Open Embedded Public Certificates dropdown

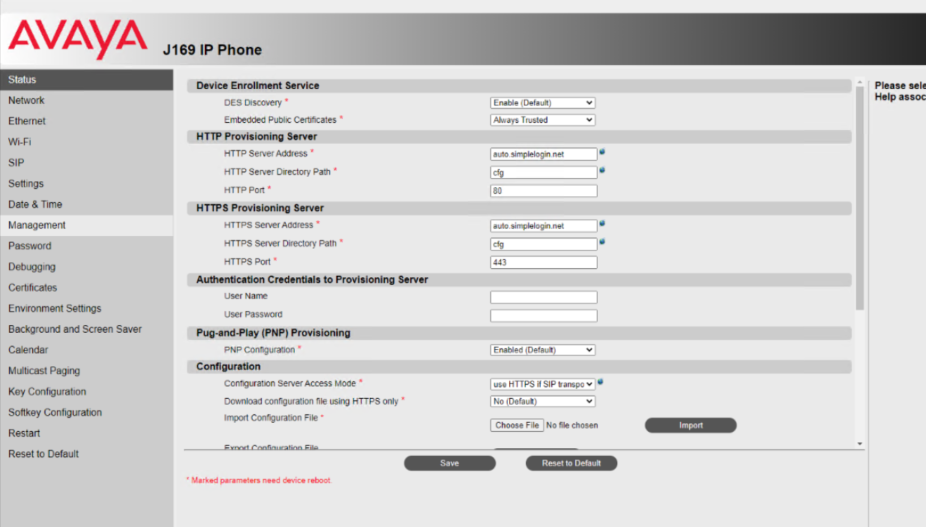[542, 120]
